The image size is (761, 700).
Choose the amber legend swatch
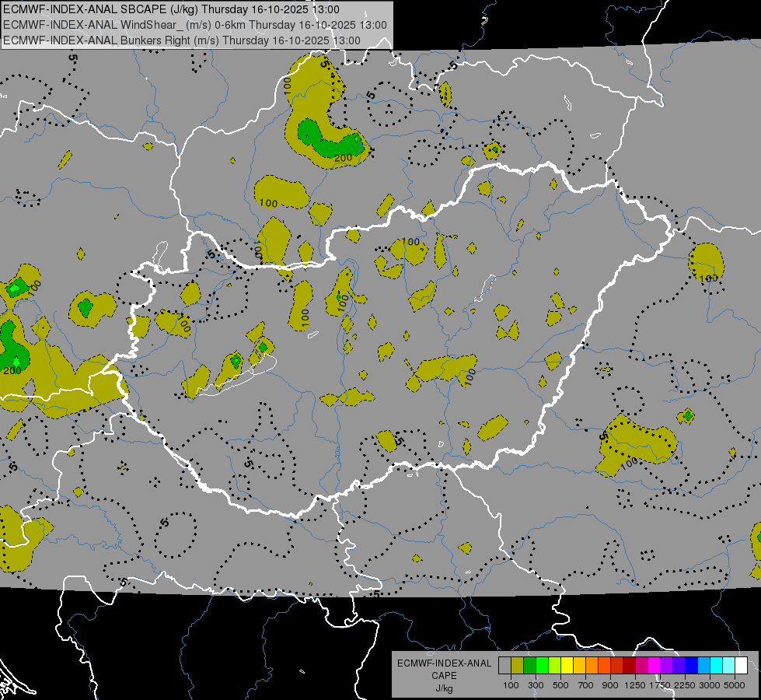click(579, 665)
